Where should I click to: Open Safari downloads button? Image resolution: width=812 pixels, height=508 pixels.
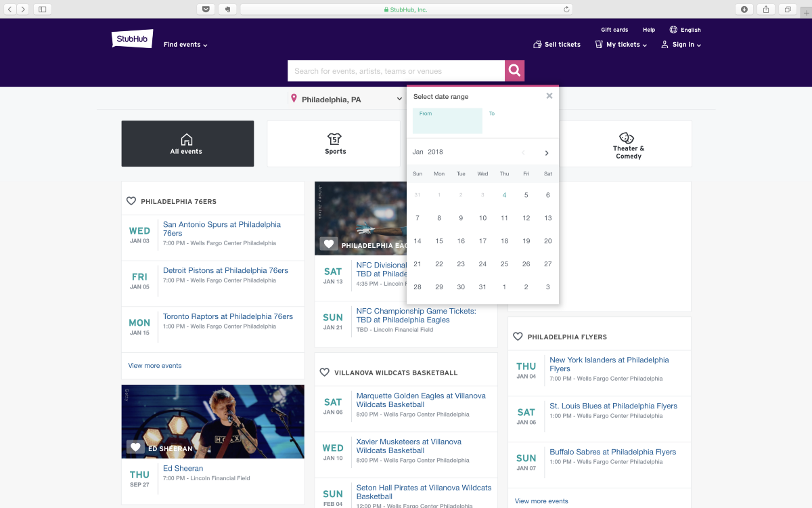coord(744,9)
